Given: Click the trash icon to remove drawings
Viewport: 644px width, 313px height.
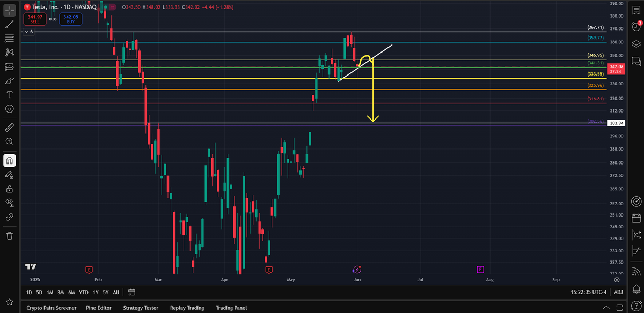Looking at the screenshot, I should click(10, 235).
